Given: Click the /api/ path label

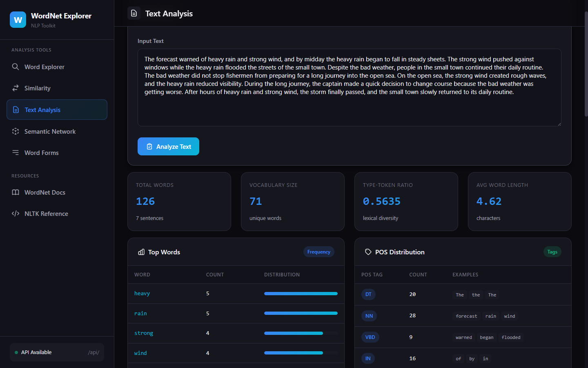Looking at the screenshot, I should pyautogui.click(x=94, y=352).
